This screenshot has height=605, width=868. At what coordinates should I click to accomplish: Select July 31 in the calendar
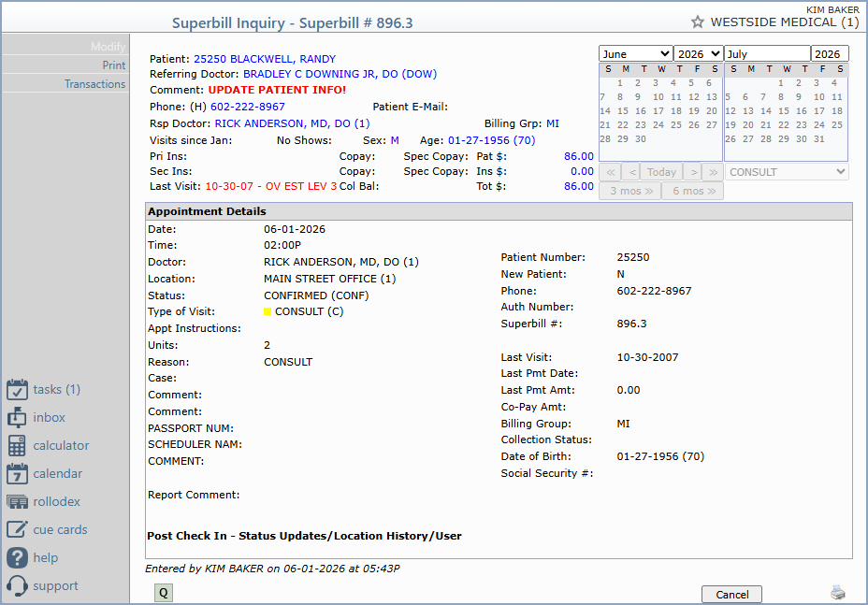click(x=819, y=139)
